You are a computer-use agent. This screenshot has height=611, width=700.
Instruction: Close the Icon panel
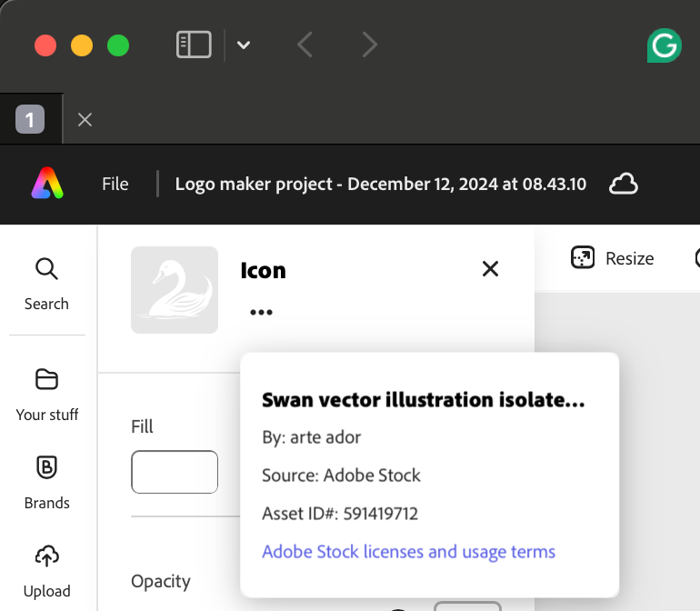pos(490,269)
